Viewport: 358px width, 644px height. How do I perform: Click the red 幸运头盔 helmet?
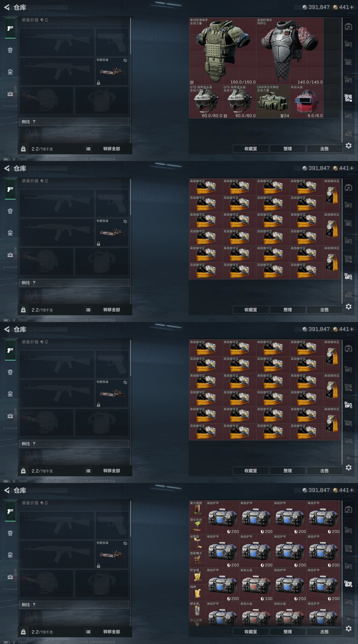click(307, 101)
